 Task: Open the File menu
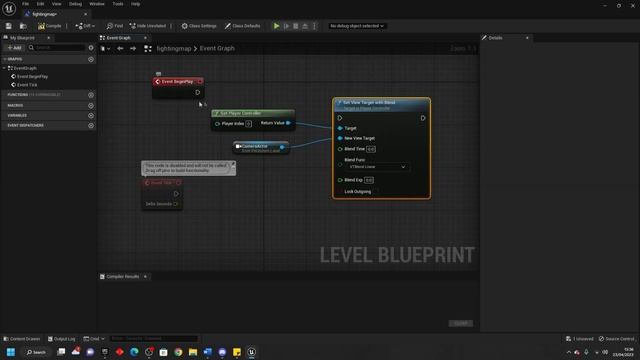[25, 4]
